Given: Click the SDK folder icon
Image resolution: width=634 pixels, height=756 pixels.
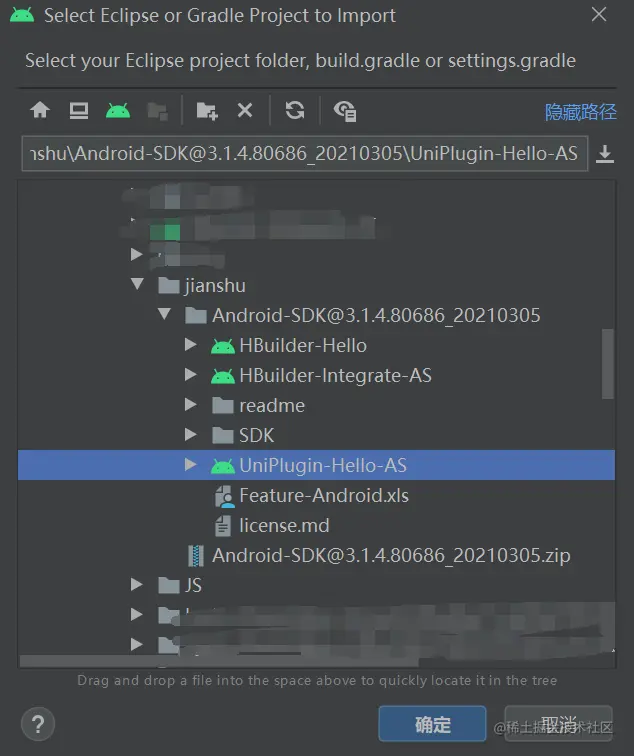Looking at the screenshot, I should (223, 435).
